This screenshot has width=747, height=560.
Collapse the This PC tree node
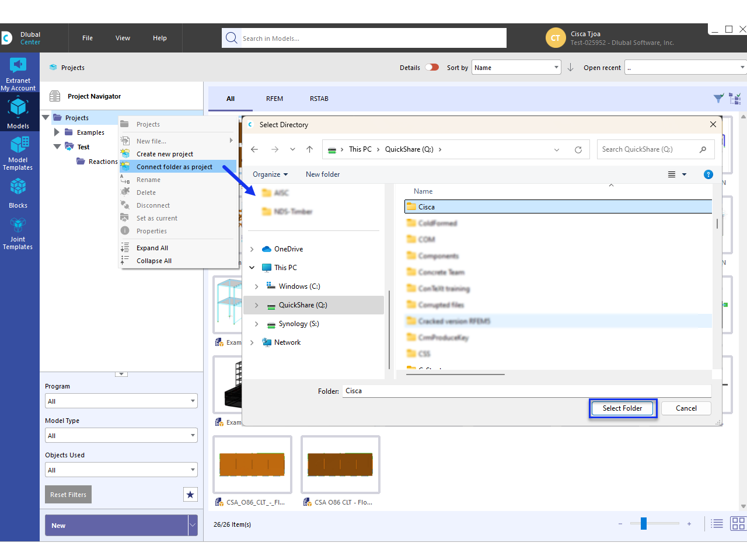pos(252,267)
